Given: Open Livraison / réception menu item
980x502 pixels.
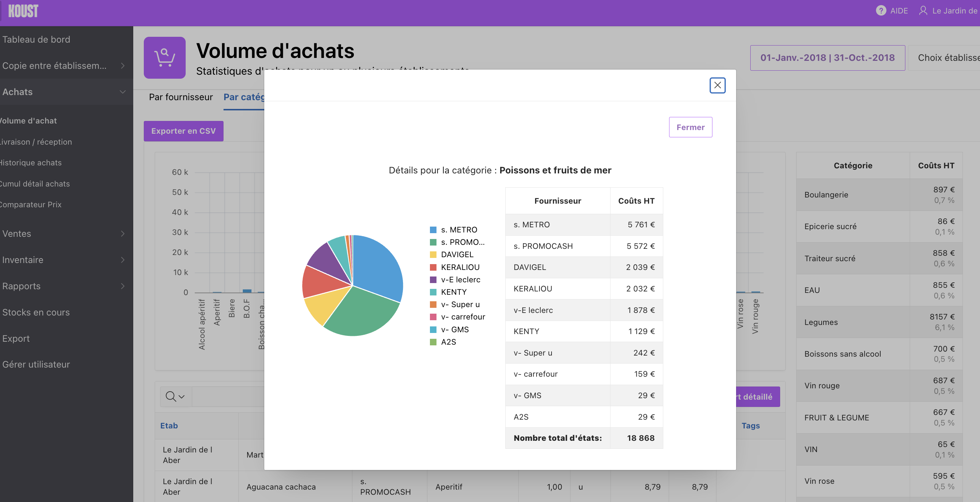Looking at the screenshot, I should pos(36,142).
